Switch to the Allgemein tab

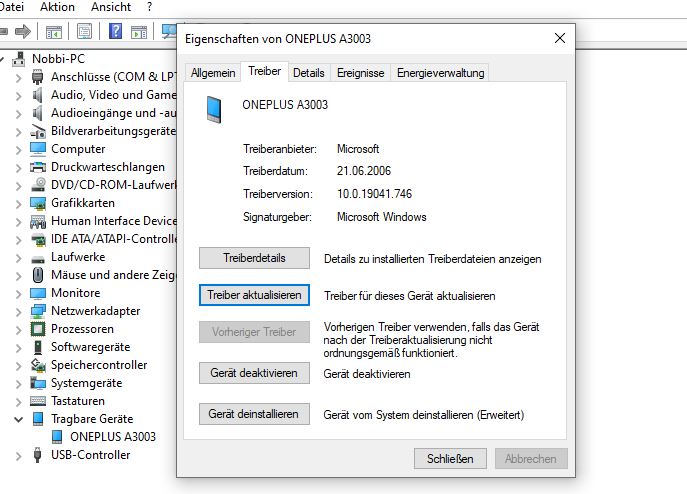(x=213, y=73)
